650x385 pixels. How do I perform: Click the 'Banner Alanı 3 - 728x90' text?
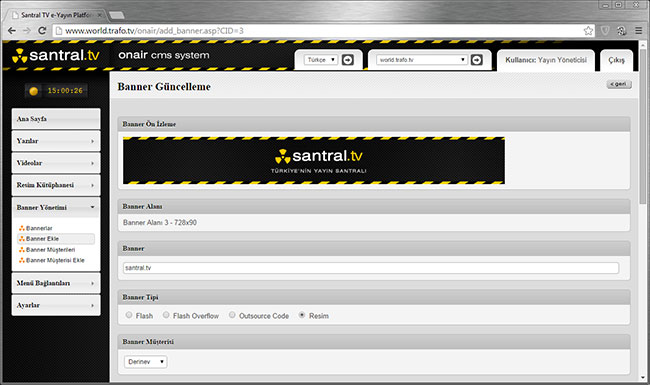pyautogui.click(x=160, y=223)
